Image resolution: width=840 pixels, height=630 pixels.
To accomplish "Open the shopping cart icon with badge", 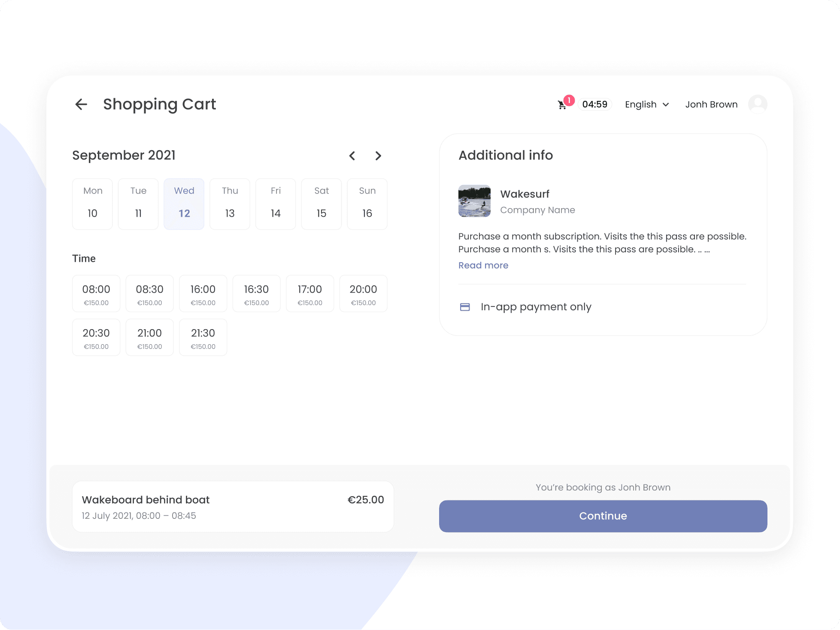I will tap(562, 105).
